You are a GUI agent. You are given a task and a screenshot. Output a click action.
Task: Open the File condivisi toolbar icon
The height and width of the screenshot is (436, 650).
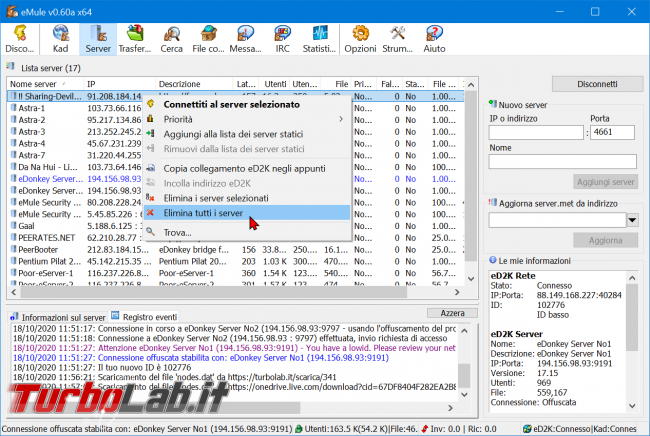[209, 34]
